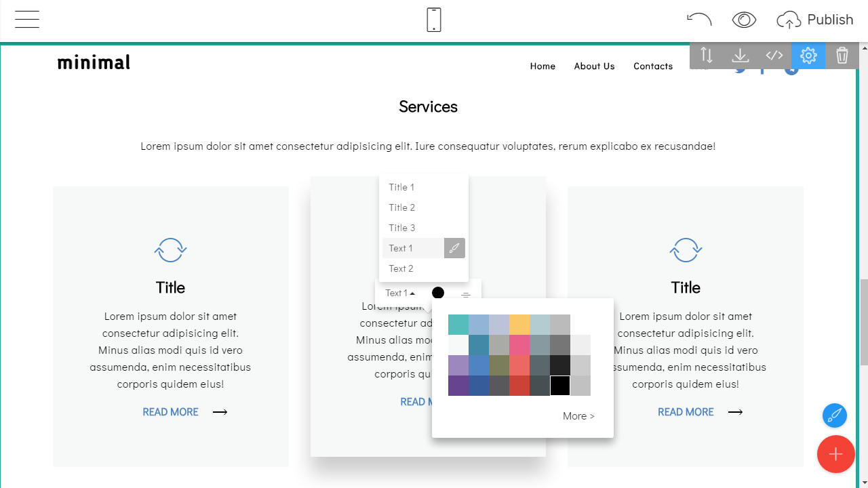
Task: Pick the yellow color swatch
Action: (519, 325)
